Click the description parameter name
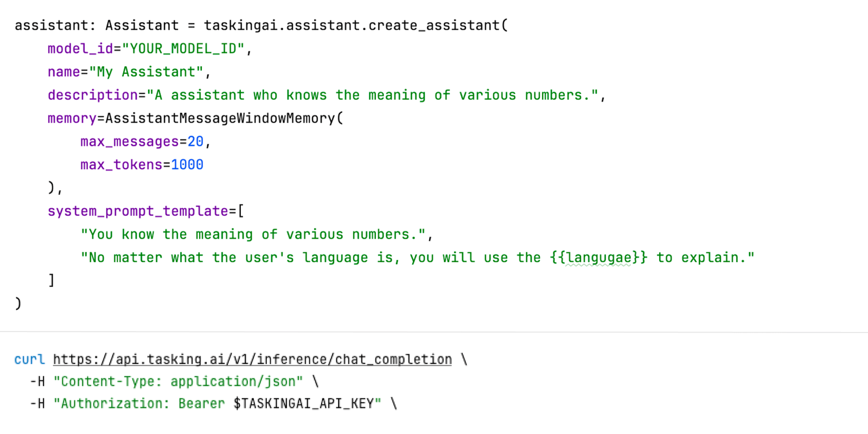Viewport: 868px width, 434px height. pos(93,95)
